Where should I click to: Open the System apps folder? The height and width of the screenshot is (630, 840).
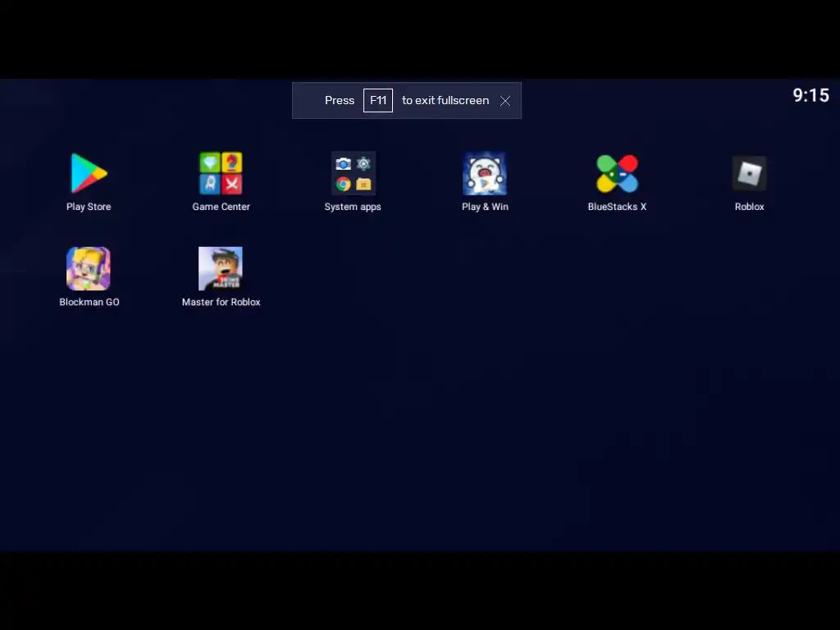[353, 173]
